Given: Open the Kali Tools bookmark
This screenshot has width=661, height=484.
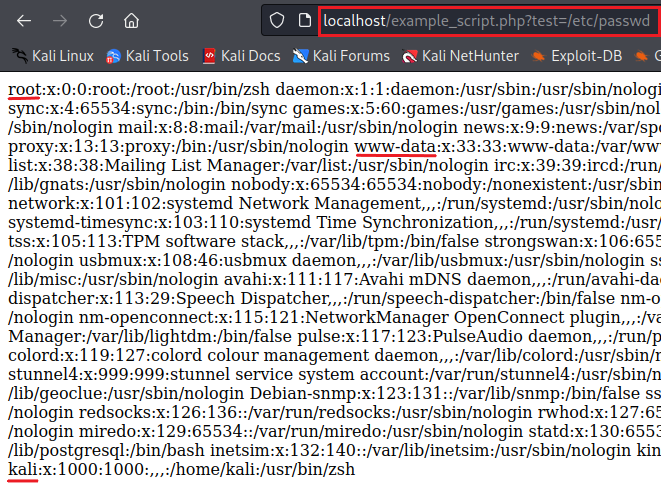Looking at the screenshot, I should [x=147, y=56].
